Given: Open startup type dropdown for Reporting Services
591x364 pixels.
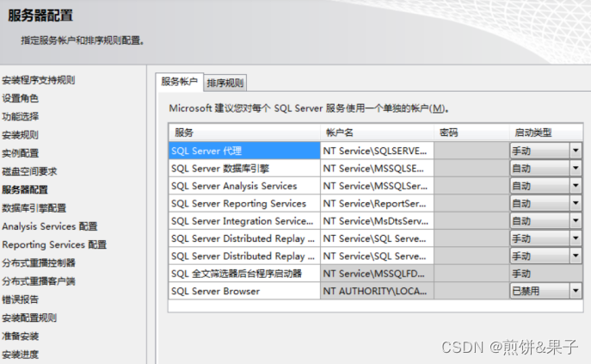Looking at the screenshot, I should point(576,203).
